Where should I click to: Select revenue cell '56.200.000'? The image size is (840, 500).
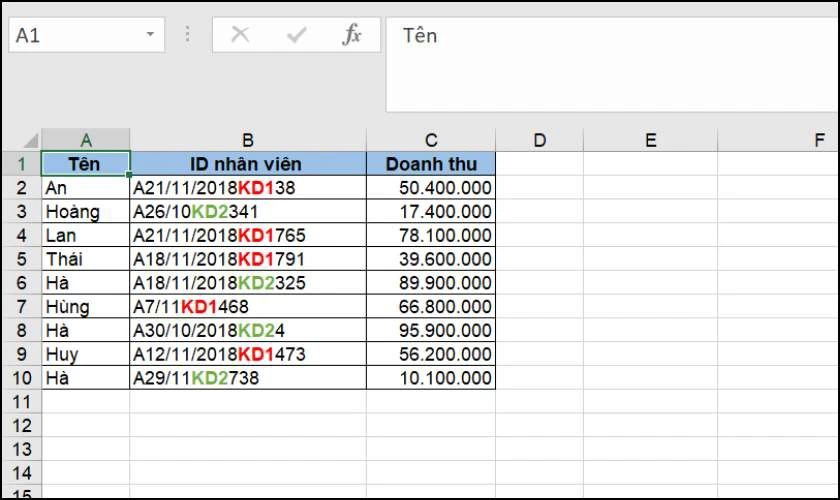[x=431, y=354]
